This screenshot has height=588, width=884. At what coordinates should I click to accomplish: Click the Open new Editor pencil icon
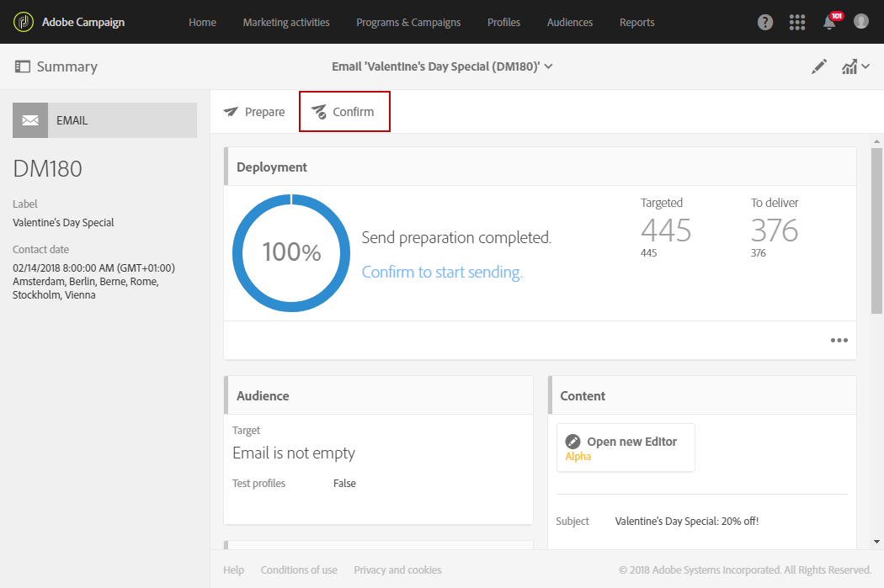click(572, 442)
